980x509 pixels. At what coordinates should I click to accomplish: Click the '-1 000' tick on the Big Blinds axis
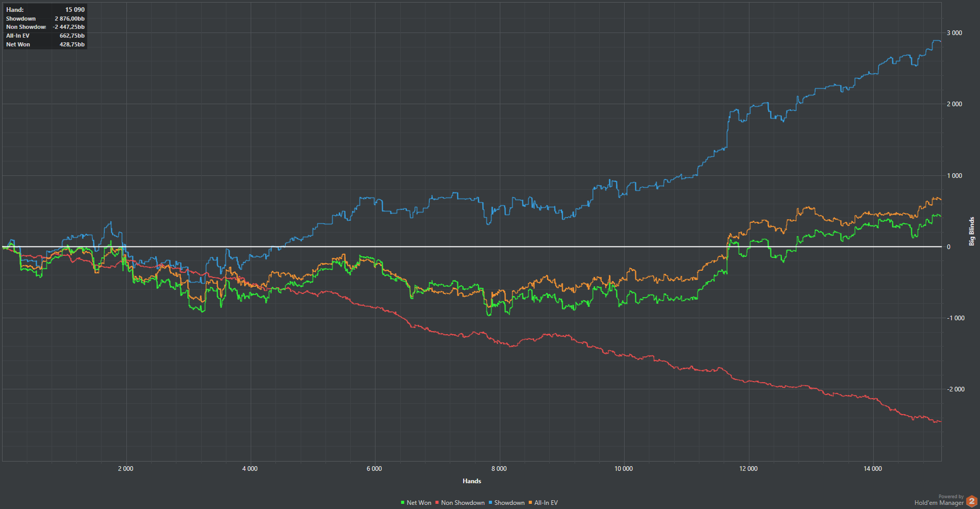pos(956,318)
